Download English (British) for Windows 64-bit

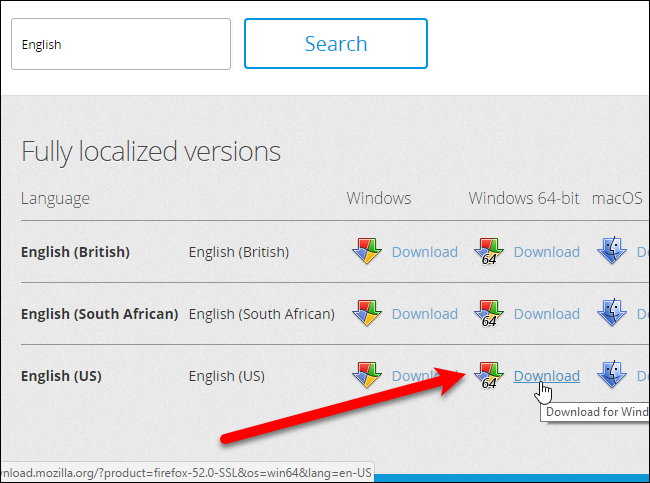point(547,252)
